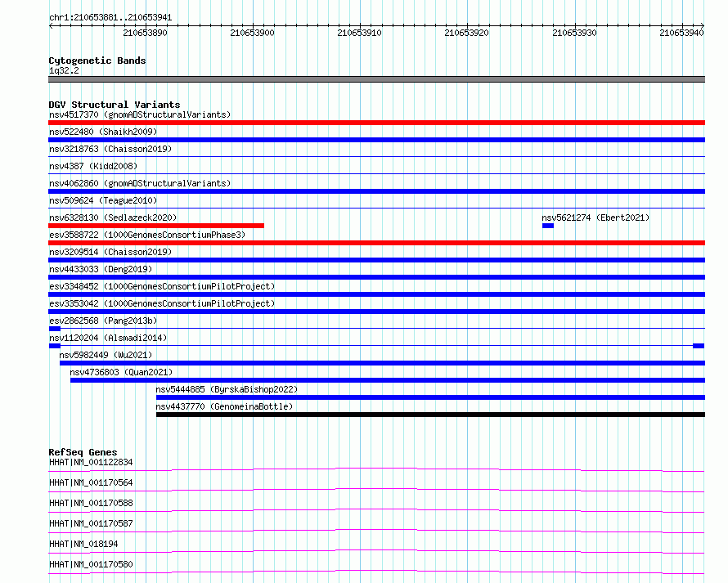The height and width of the screenshot is (583, 728).
Task: Open the nsv4433033 (Deng2019) variant
Action: coord(101,269)
